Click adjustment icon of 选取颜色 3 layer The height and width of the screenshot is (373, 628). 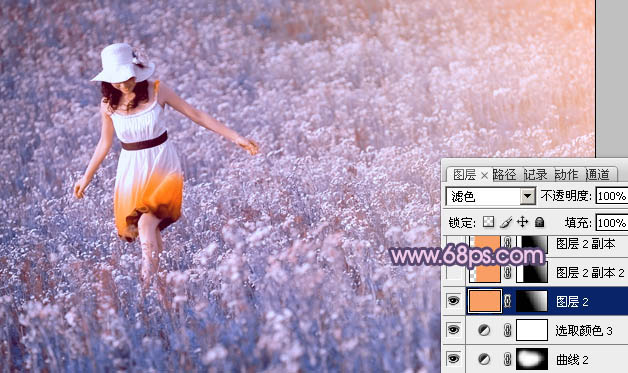point(484,330)
